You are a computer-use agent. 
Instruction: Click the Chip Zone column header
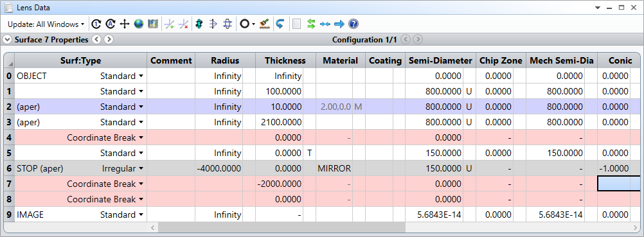click(x=501, y=60)
